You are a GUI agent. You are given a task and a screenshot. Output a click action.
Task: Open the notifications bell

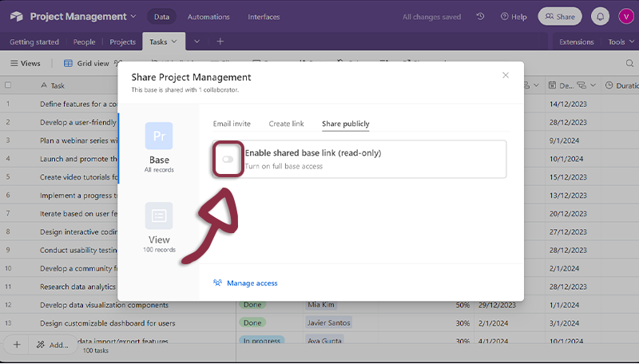(598, 17)
